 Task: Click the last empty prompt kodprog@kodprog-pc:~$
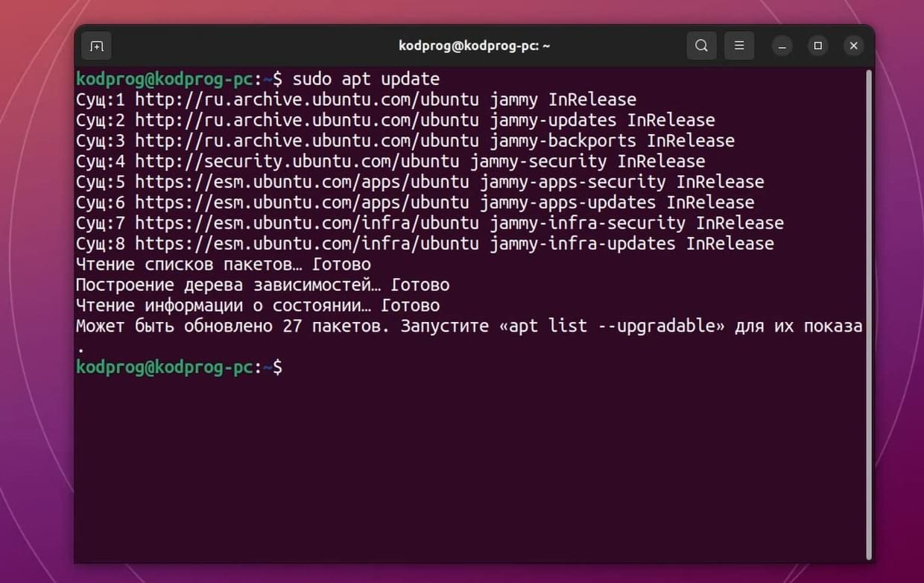179,368
